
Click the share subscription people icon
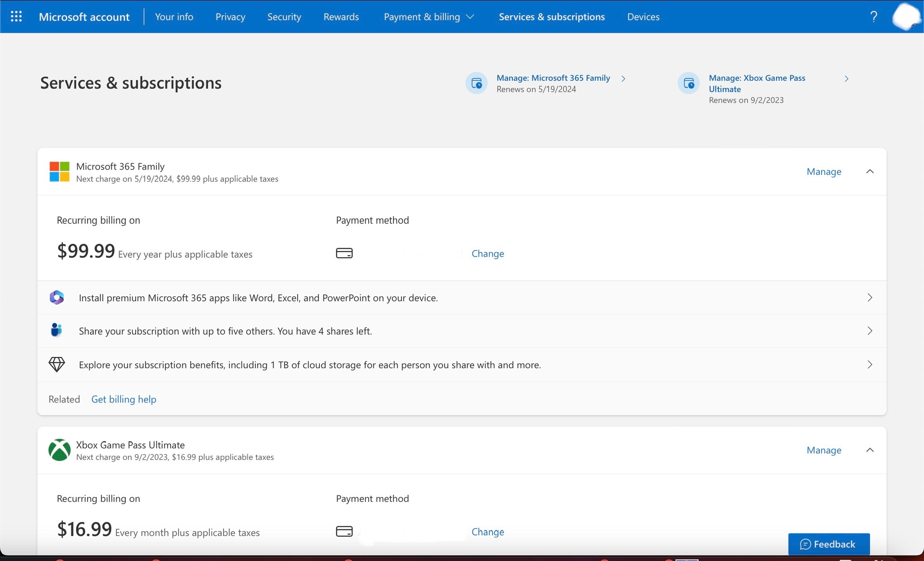56,330
